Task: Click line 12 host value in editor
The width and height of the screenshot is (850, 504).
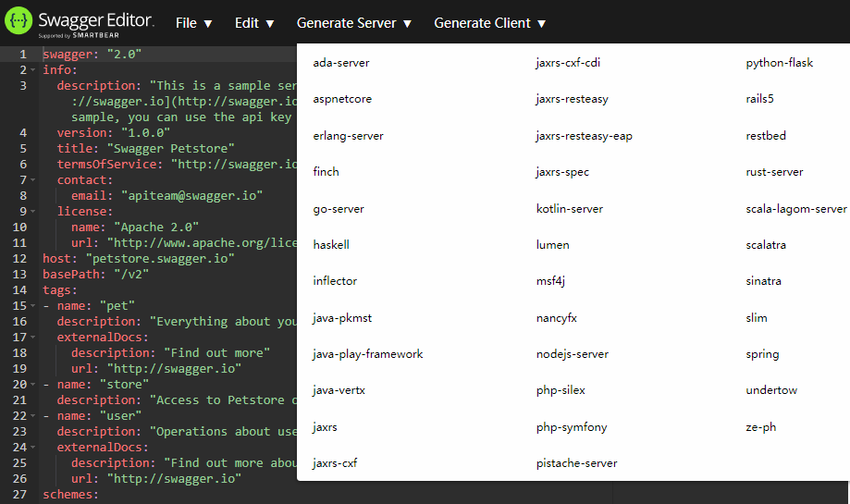Action: coord(160,259)
